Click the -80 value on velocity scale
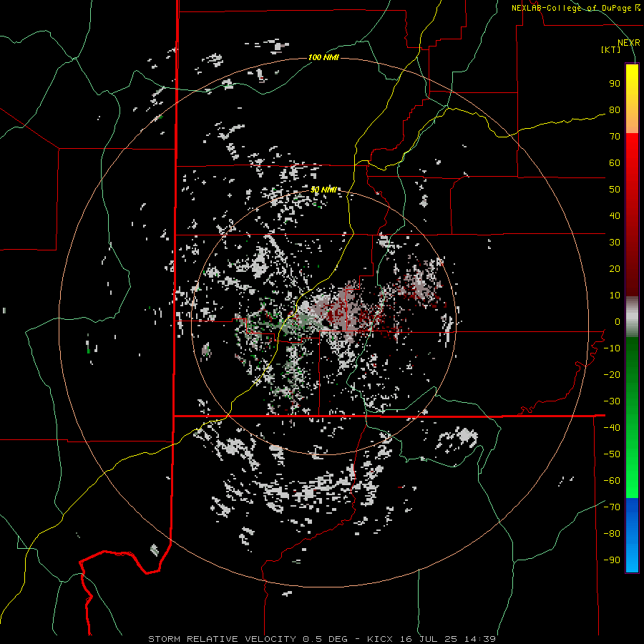The width and height of the screenshot is (644, 644). point(612,534)
